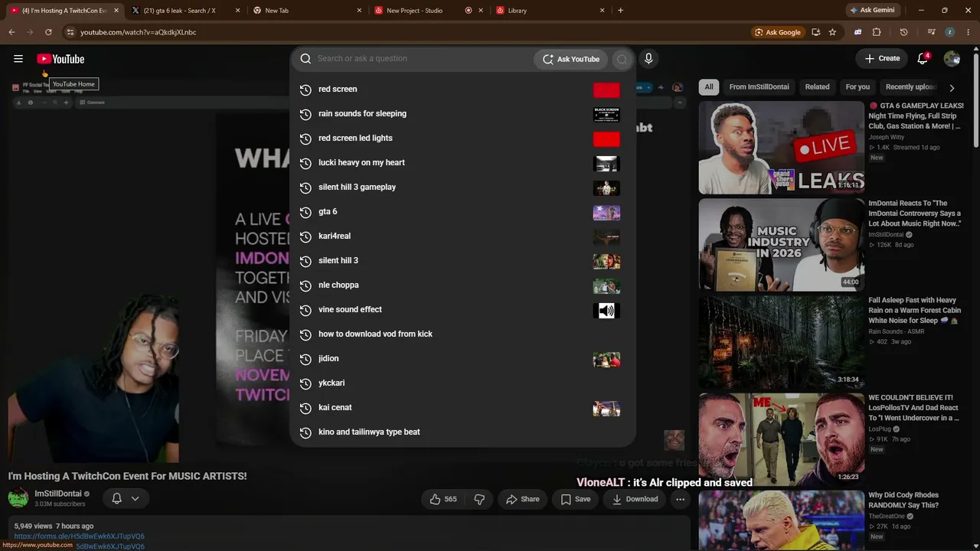
Task: Click the Create button
Action: click(x=882, y=59)
